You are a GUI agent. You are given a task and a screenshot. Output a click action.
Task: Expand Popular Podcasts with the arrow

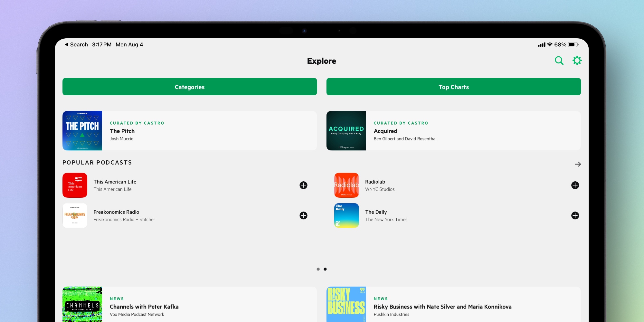tap(578, 164)
